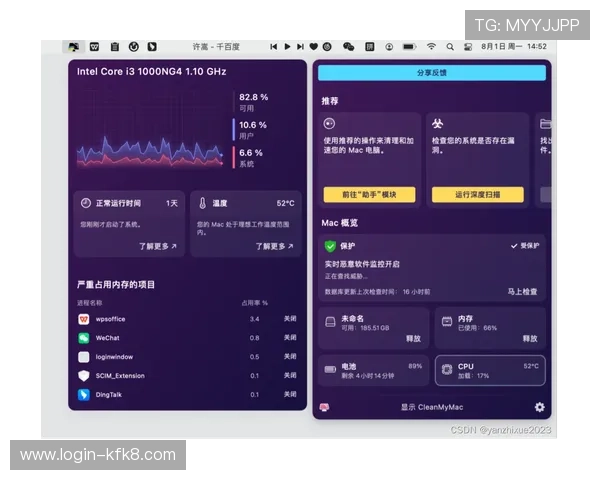The image size is (600, 480).
Task: Click the CPU usage graph
Action: (x=150, y=152)
